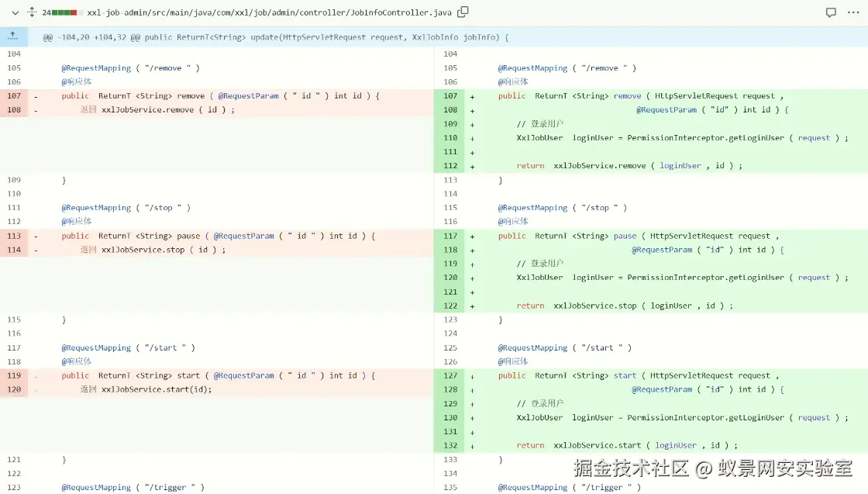
Task: Select added line number 110 on right side
Action: coord(450,138)
